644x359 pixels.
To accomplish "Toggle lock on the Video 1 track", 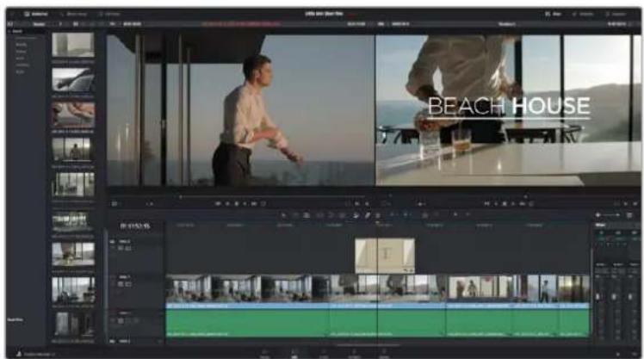I will pyautogui.click(x=121, y=284).
